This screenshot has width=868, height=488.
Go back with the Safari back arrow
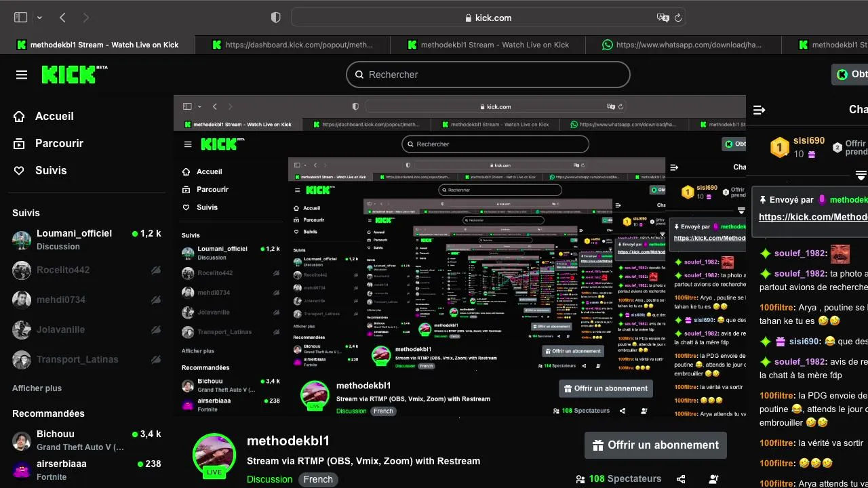click(62, 18)
